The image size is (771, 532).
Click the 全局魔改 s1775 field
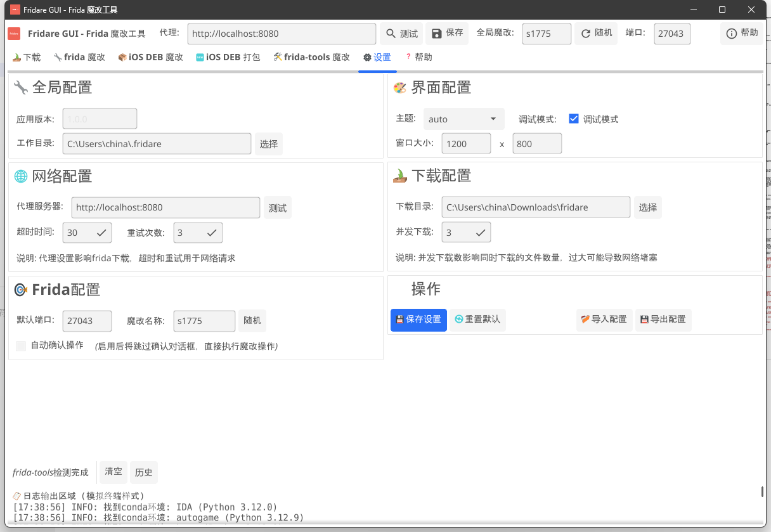coord(547,34)
